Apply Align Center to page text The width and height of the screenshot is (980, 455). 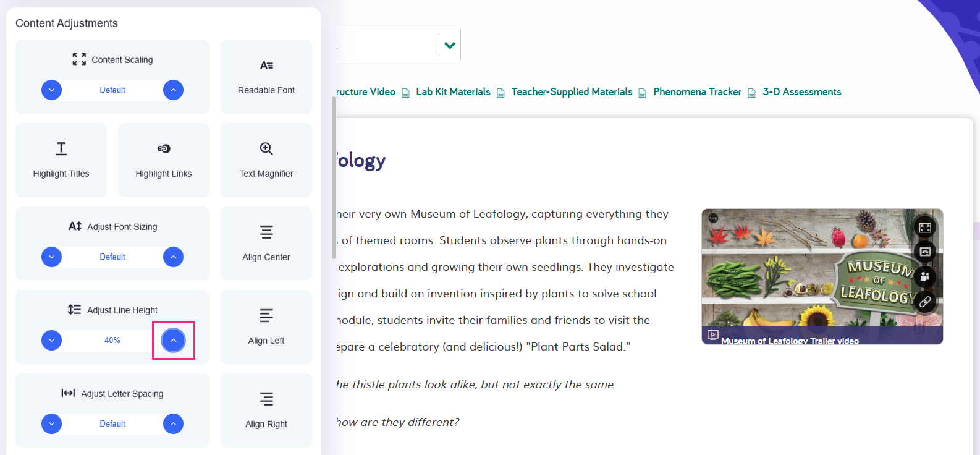(266, 244)
